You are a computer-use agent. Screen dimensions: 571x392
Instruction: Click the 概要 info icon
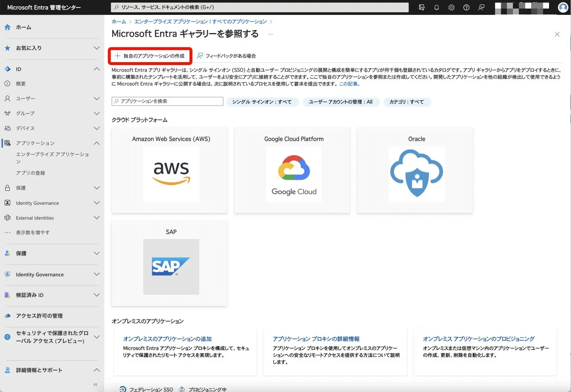pyautogui.click(x=7, y=84)
